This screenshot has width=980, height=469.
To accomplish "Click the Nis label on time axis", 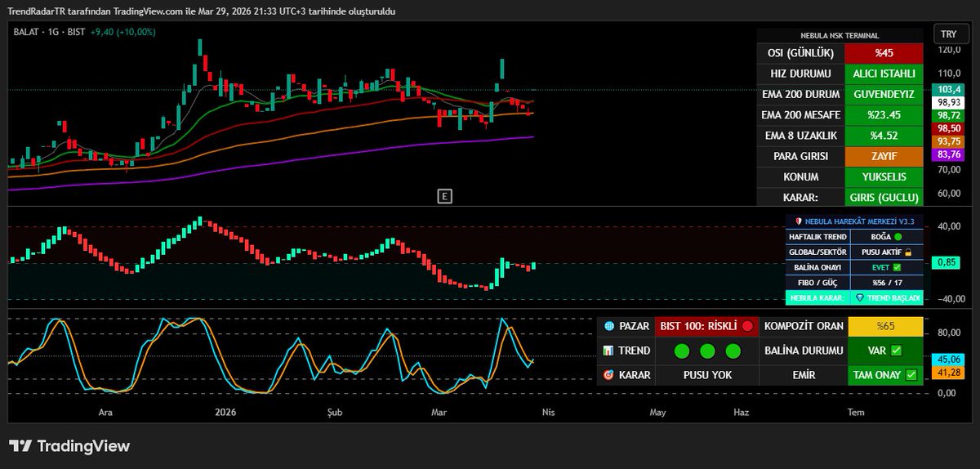I will point(548,412).
